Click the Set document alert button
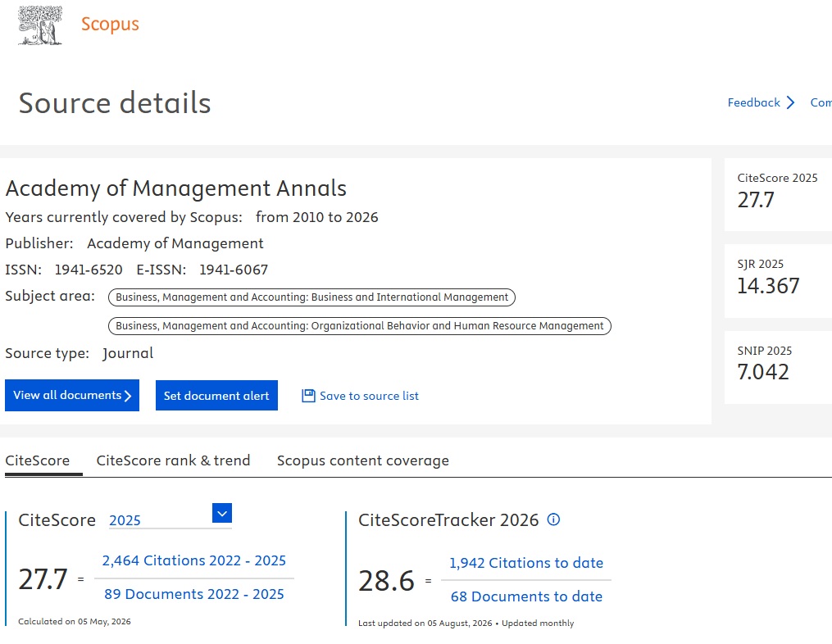The image size is (832, 644). (x=216, y=395)
